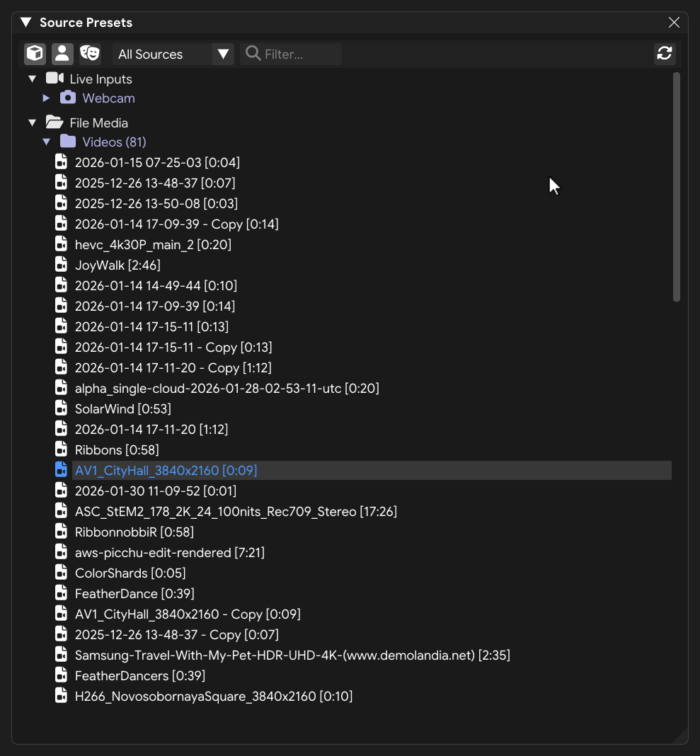Click video file icon beside SolarWind
Image resolution: width=700 pixels, height=756 pixels.
62,408
